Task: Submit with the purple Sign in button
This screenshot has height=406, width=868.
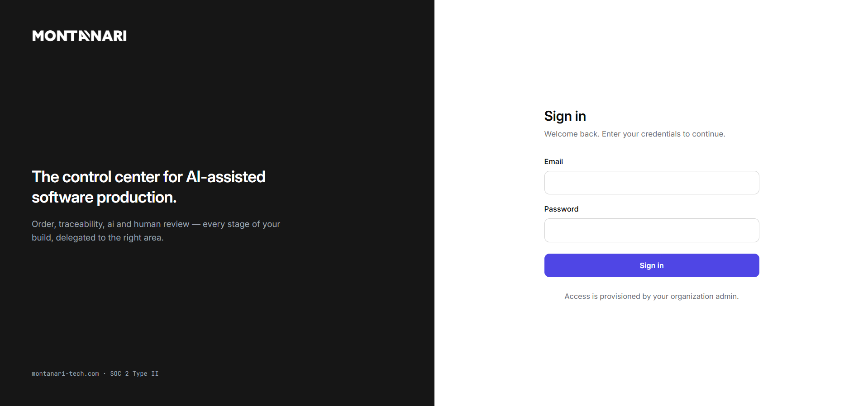Action: click(x=651, y=265)
